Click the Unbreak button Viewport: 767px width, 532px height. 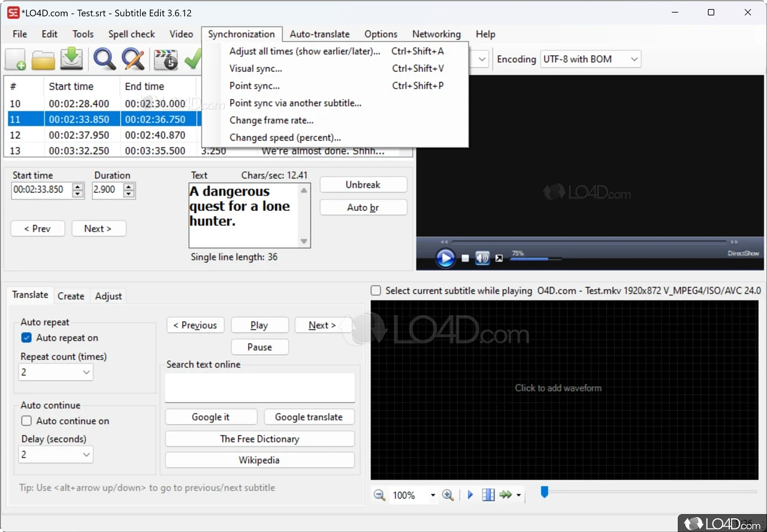click(363, 185)
